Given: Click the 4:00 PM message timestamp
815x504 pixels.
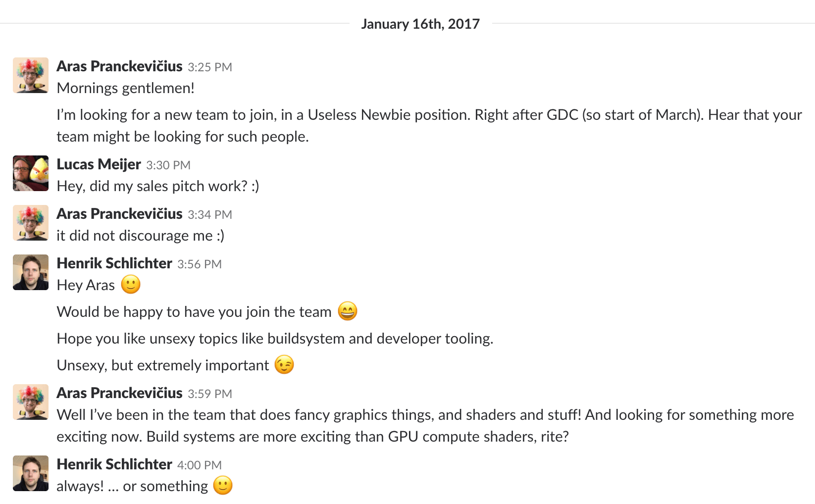Looking at the screenshot, I should tap(200, 465).
